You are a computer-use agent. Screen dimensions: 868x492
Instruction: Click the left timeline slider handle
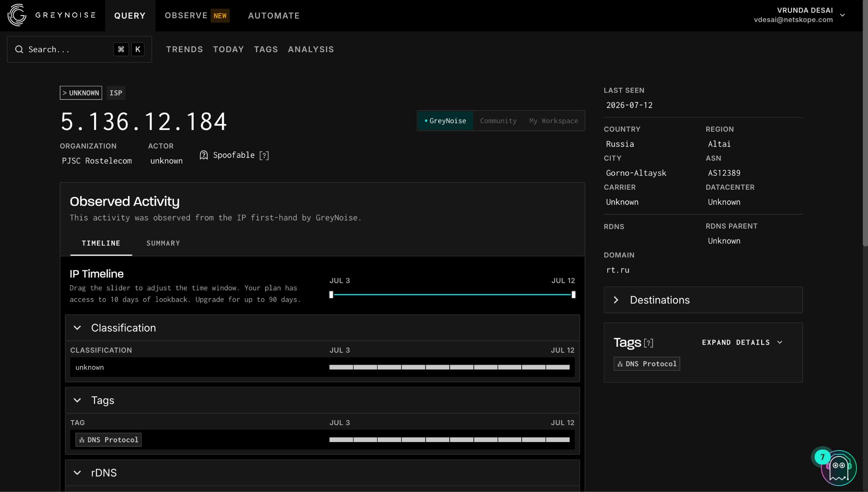click(x=331, y=295)
